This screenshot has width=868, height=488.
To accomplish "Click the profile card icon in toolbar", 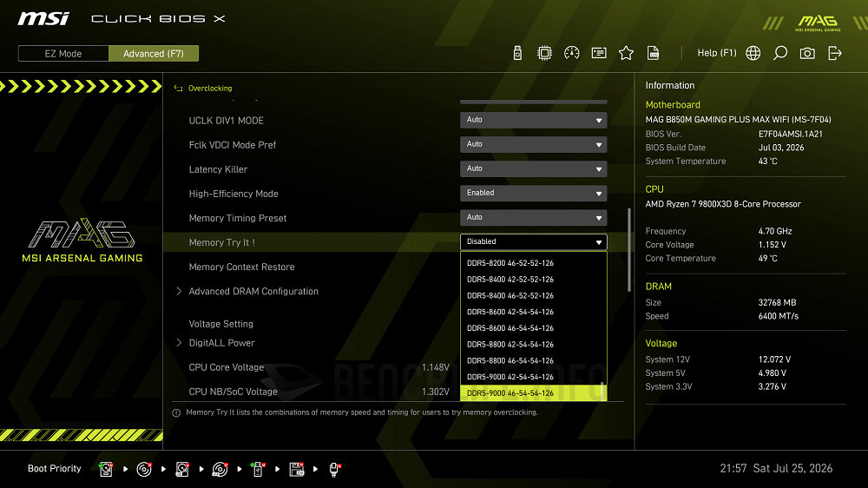I will click(599, 53).
